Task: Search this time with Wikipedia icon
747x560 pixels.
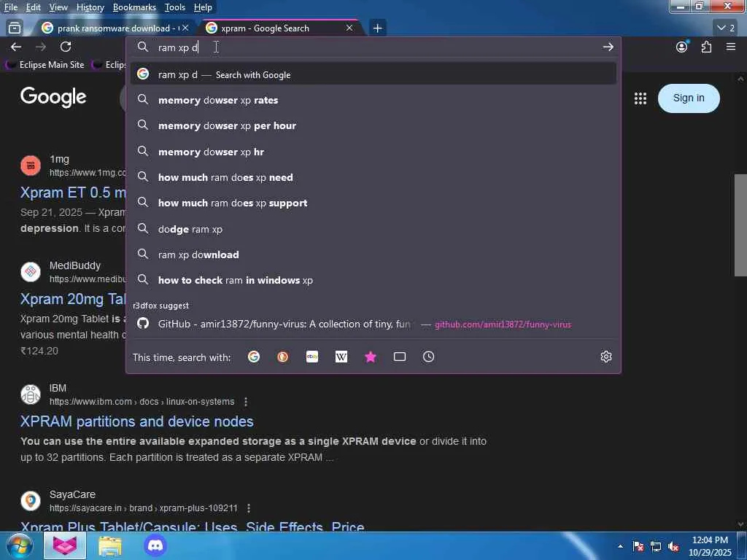Action: [x=341, y=357]
